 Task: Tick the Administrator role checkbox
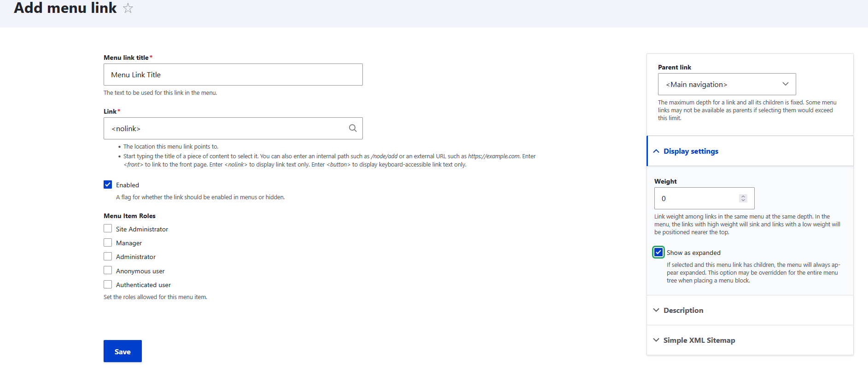[x=108, y=256]
